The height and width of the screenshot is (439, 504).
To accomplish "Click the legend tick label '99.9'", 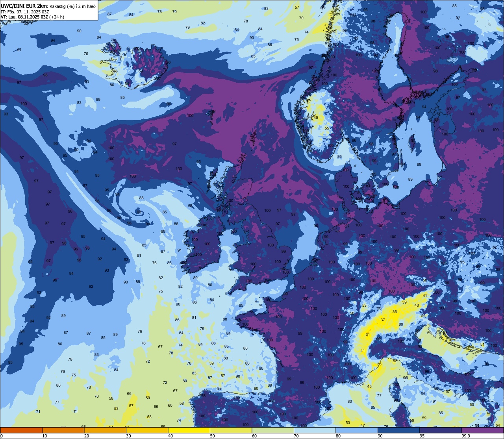I will (466, 436).
